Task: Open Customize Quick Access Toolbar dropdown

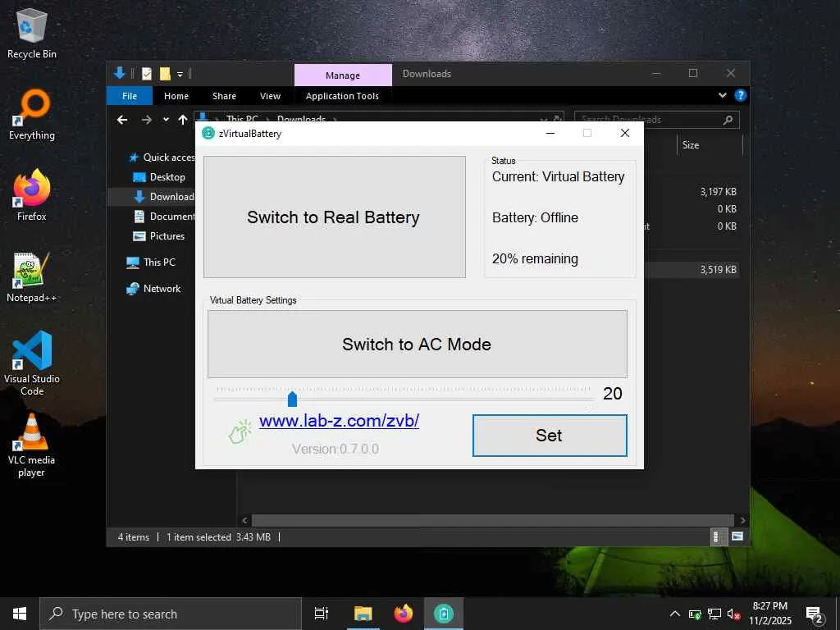Action: point(180,74)
